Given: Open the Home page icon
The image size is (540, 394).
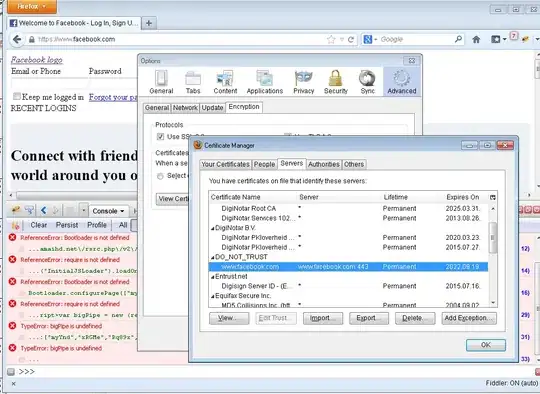Looking at the screenshot, I should pos(476,40).
